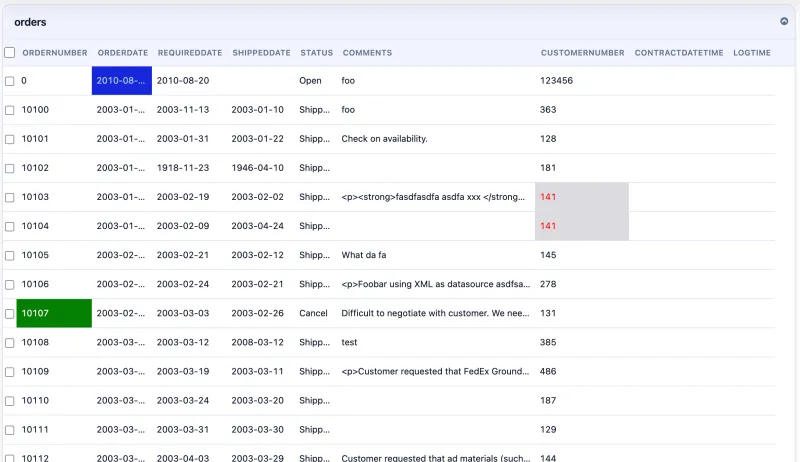
Task: Click the LOGTIME column header
Action: click(752, 53)
